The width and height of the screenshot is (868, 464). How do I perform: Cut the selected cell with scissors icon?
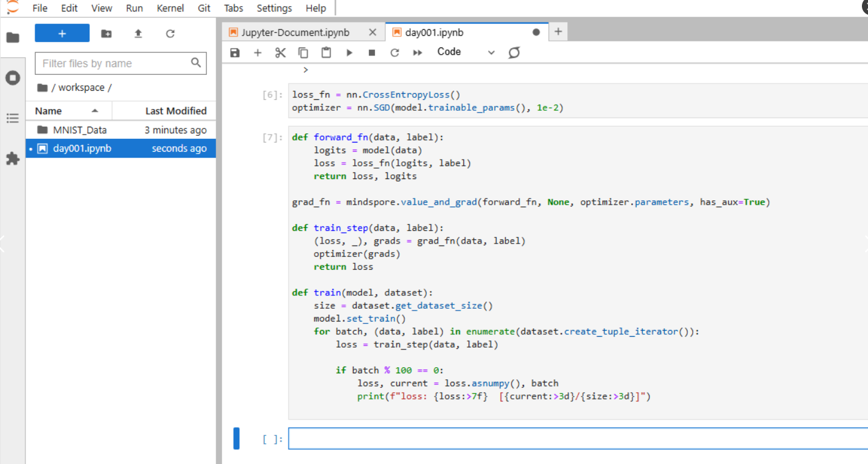pyautogui.click(x=280, y=53)
